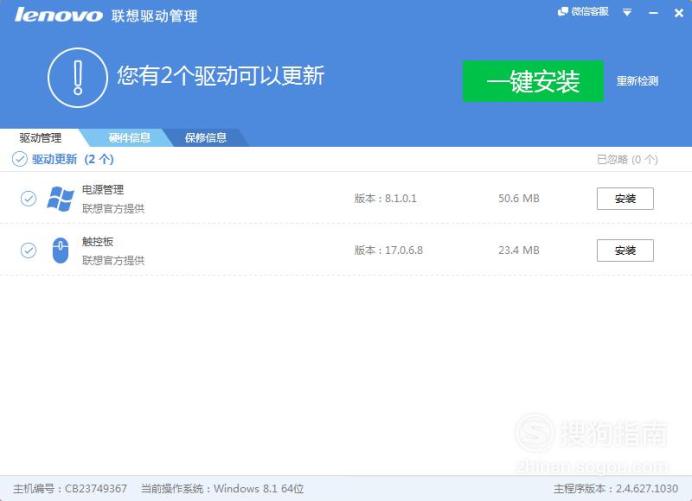The width and height of the screenshot is (692, 501).
Task: Click the 50.6 MB size value
Action: (519, 199)
